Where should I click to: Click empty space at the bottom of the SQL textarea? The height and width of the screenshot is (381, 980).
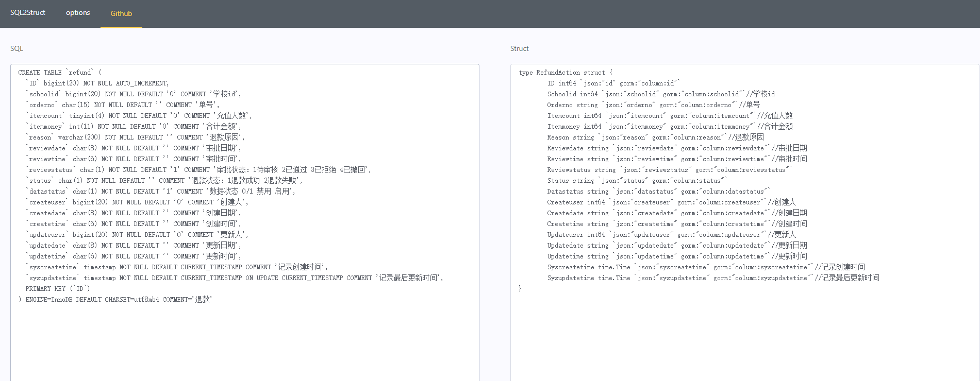tap(244, 350)
